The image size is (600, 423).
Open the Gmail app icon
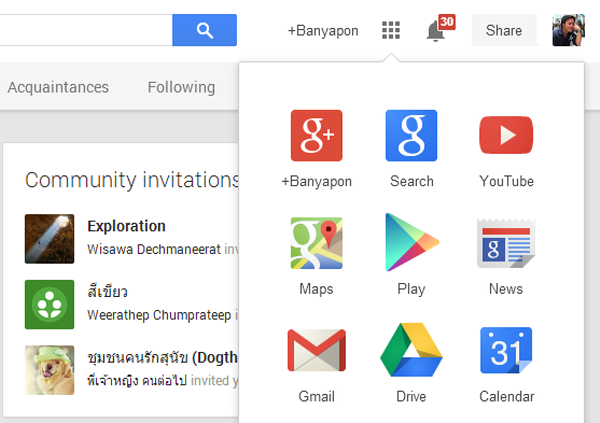point(316,350)
